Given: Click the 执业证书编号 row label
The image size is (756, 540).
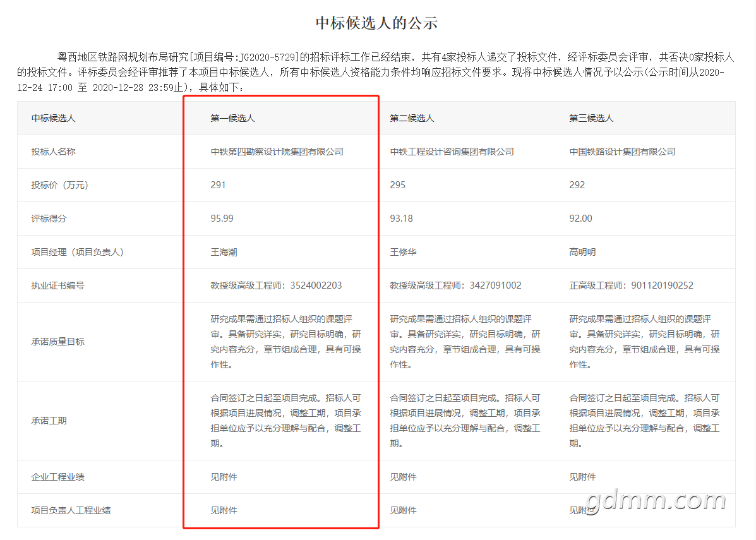Looking at the screenshot, I should click(x=58, y=285).
